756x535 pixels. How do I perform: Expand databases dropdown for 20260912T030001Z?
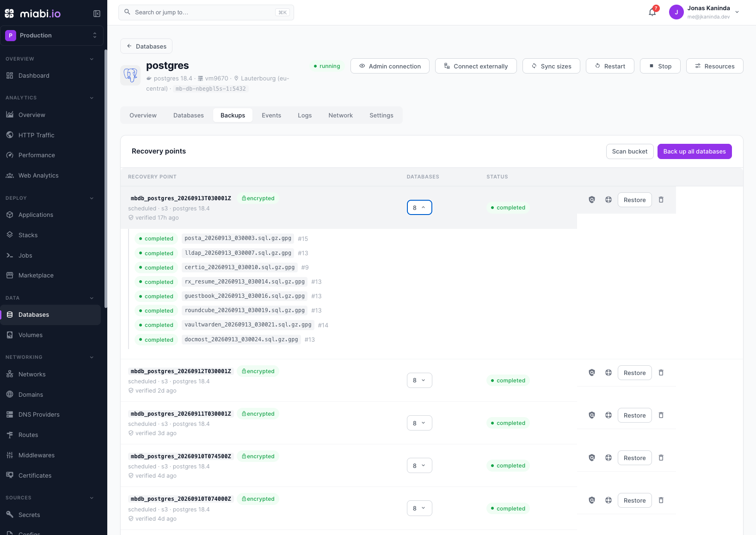[419, 381]
